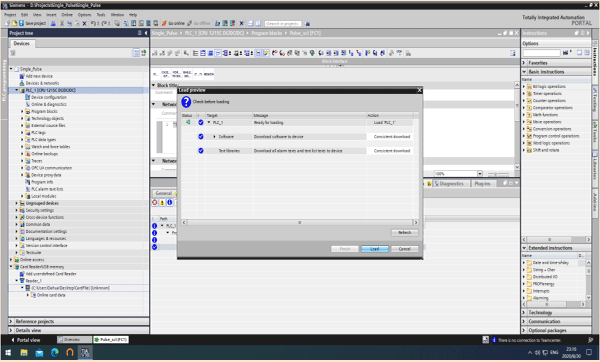Expand the Communication instructions section
The image size is (600, 362).
pyautogui.click(x=524, y=321)
